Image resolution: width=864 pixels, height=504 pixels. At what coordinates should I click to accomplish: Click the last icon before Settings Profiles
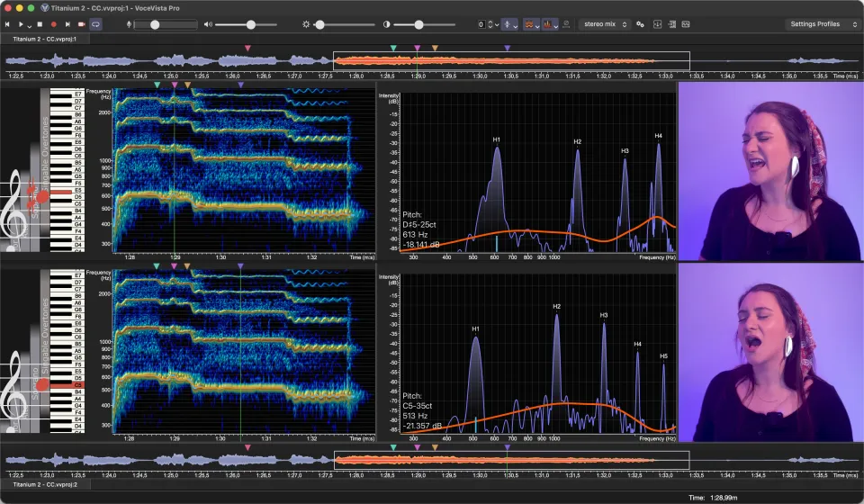click(x=686, y=24)
